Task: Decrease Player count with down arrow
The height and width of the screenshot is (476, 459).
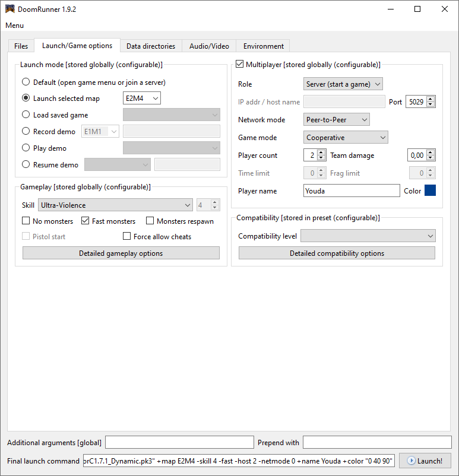Action: tap(321, 158)
